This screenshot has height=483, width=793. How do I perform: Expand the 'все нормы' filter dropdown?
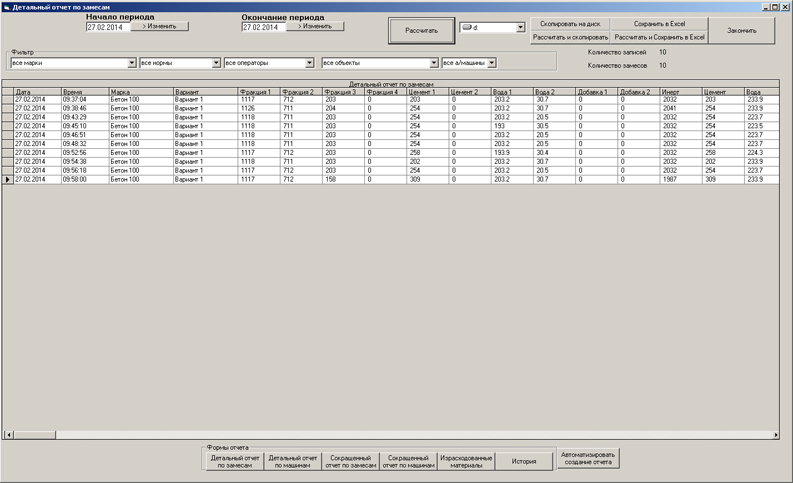click(215, 63)
